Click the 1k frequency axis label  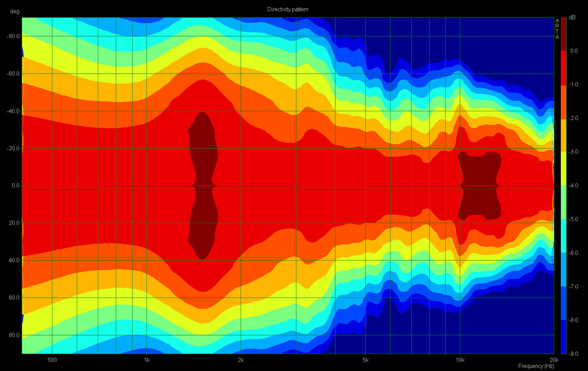pos(147,360)
